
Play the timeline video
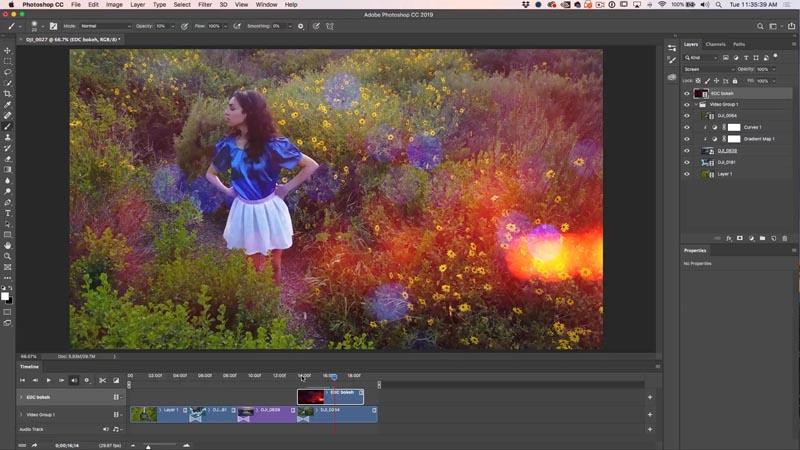[48, 380]
